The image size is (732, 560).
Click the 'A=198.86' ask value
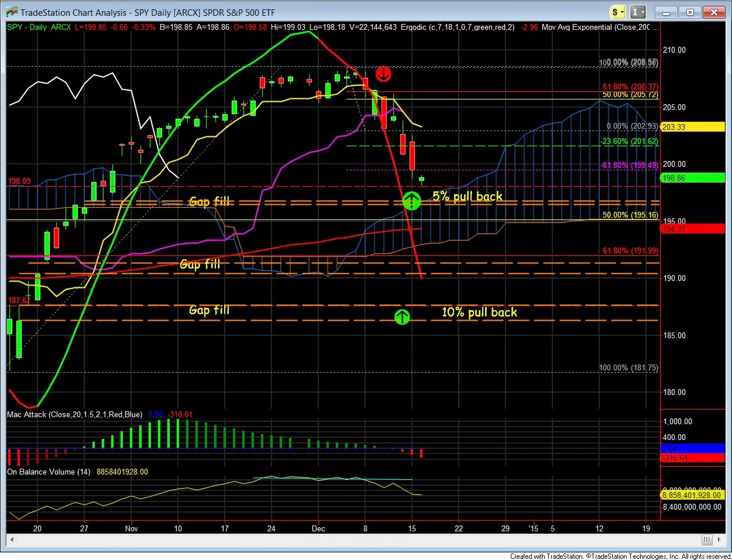[x=213, y=28]
